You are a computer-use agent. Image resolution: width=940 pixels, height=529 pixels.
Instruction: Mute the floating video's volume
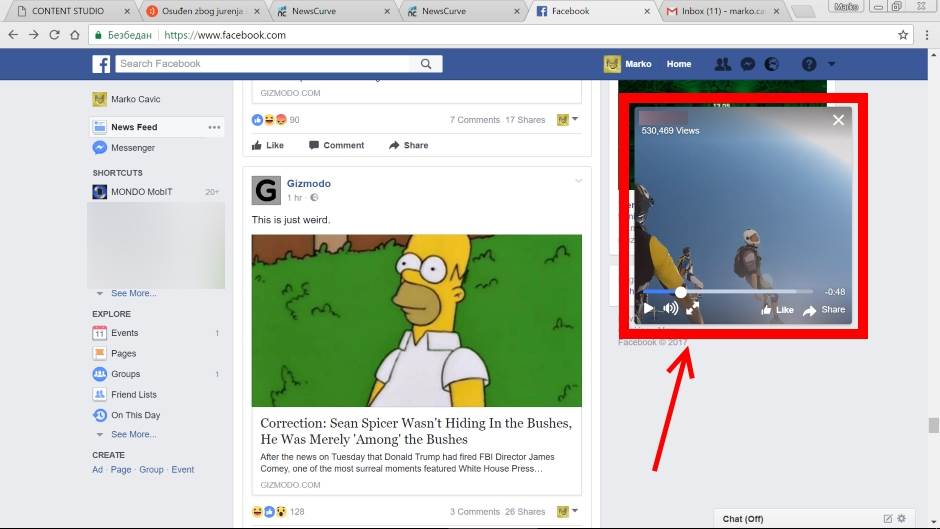pos(669,309)
